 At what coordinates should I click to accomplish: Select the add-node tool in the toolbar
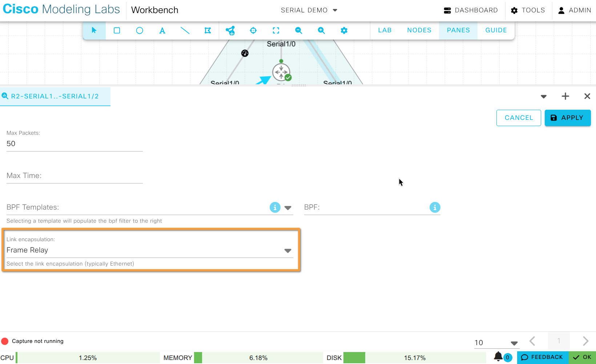click(x=230, y=31)
